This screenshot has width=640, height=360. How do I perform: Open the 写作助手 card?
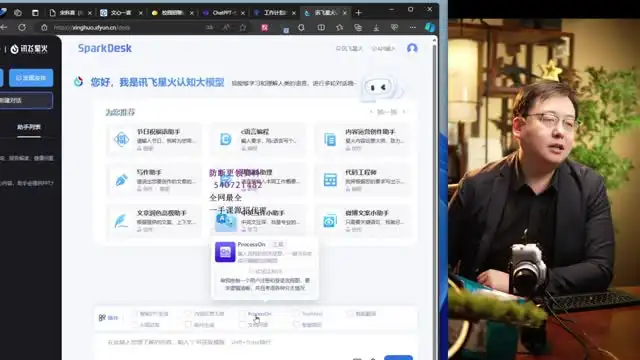point(153,180)
